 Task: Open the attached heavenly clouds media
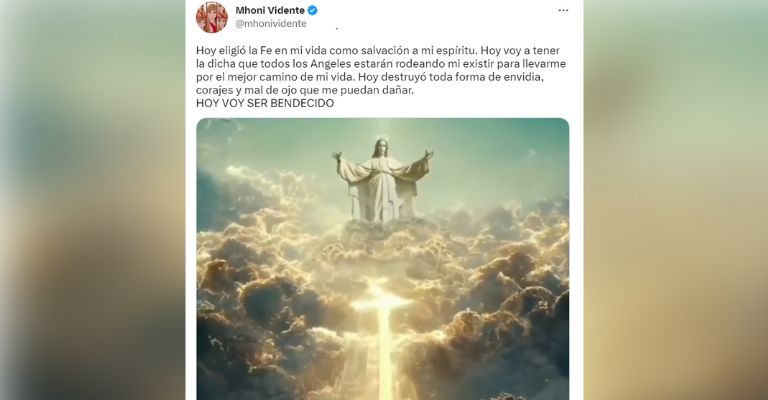coord(383,259)
